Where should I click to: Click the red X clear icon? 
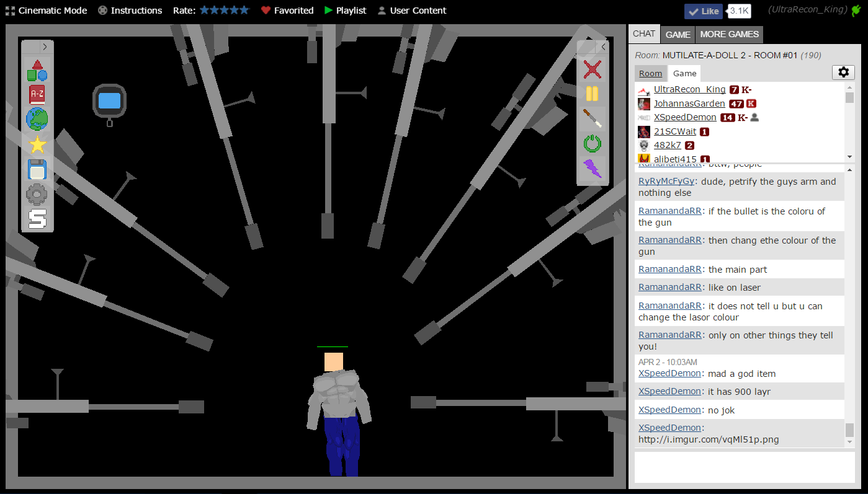pos(593,69)
